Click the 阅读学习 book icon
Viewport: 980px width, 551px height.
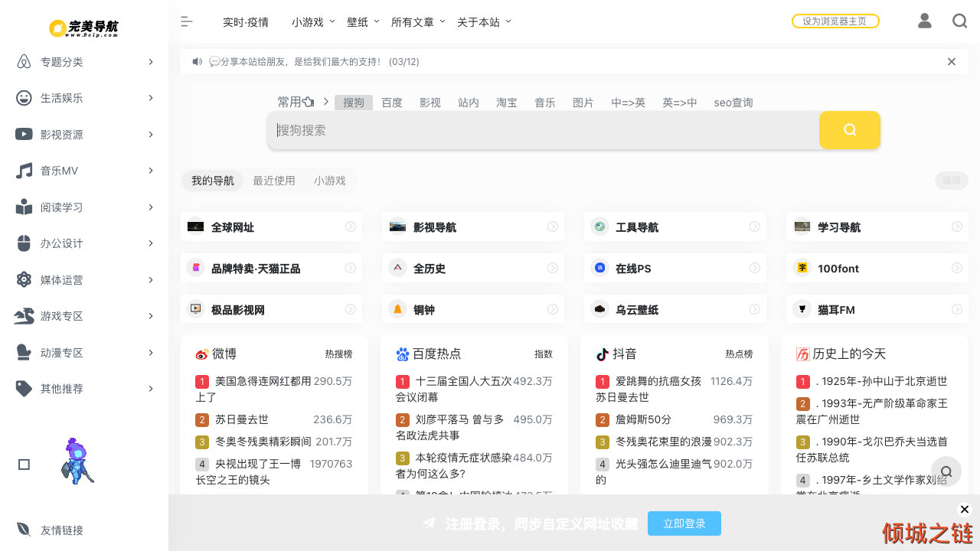(24, 207)
